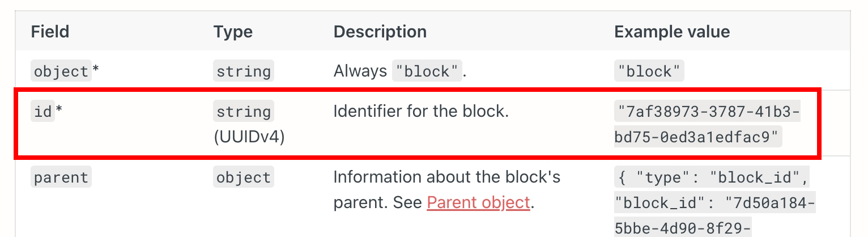The width and height of the screenshot is (868, 237).
Task: Click the Field column header
Action: pos(50,32)
